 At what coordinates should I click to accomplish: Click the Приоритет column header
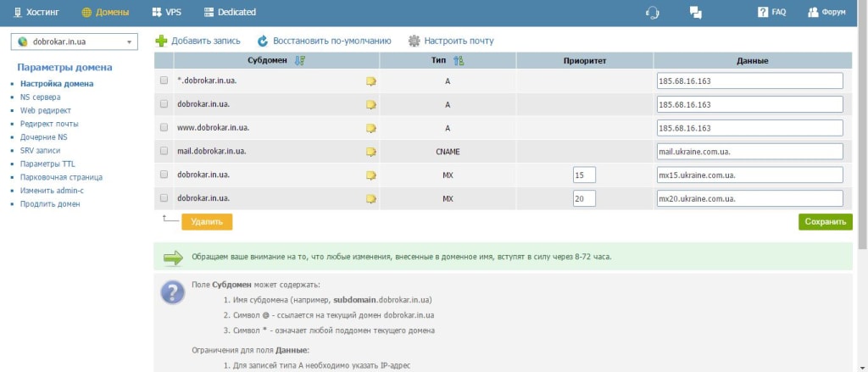click(585, 61)
